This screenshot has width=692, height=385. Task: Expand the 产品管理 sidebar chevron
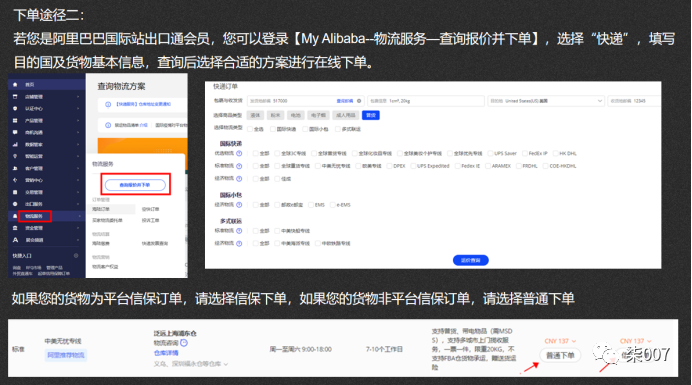[x=78, y=121]
